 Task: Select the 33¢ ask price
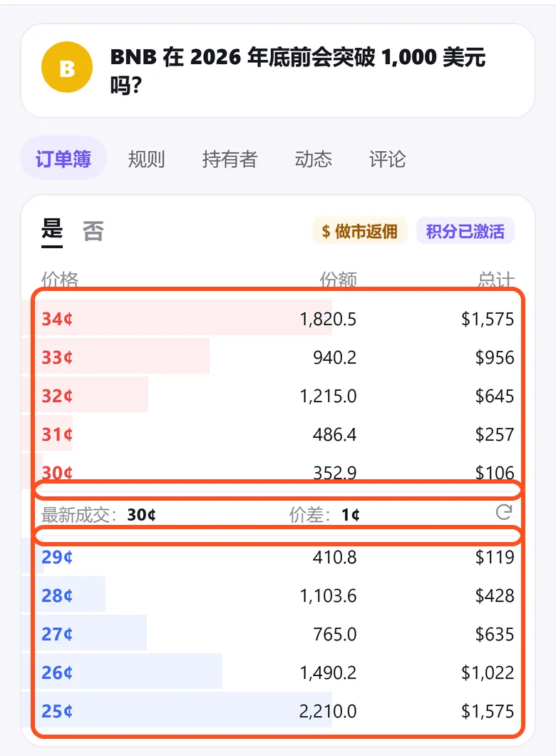57,357
